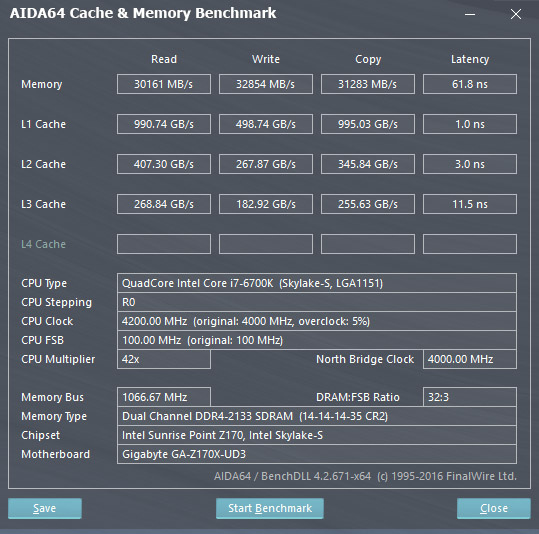Image resolution: width=539 pixels, height=534 pixels.
Task: Click the CPU Clock value field
Action: [317, 321]
